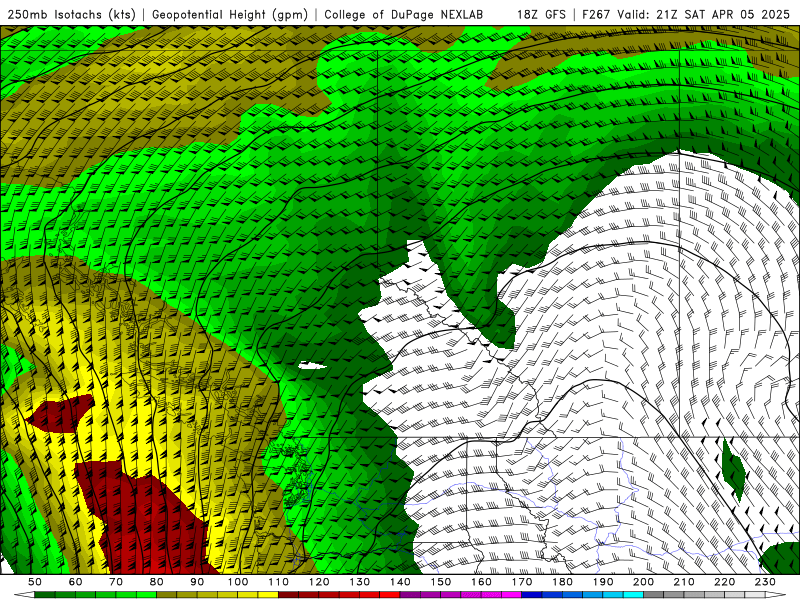The width and height of the screenshot is (800, 600).
Task: Click the 190 label on the color scale
Action: tap(603, 582)
